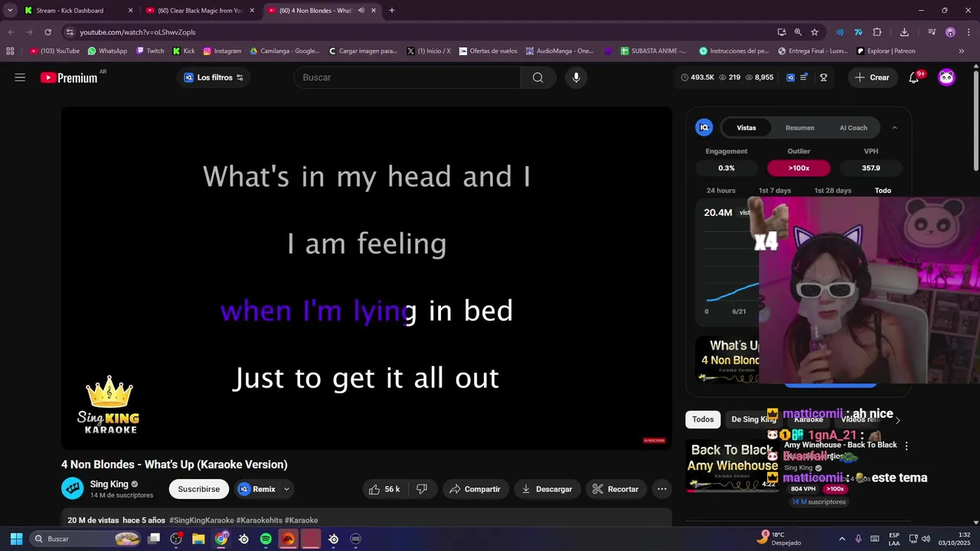Click the page zoom magnifier in address bar

(798, 32)
